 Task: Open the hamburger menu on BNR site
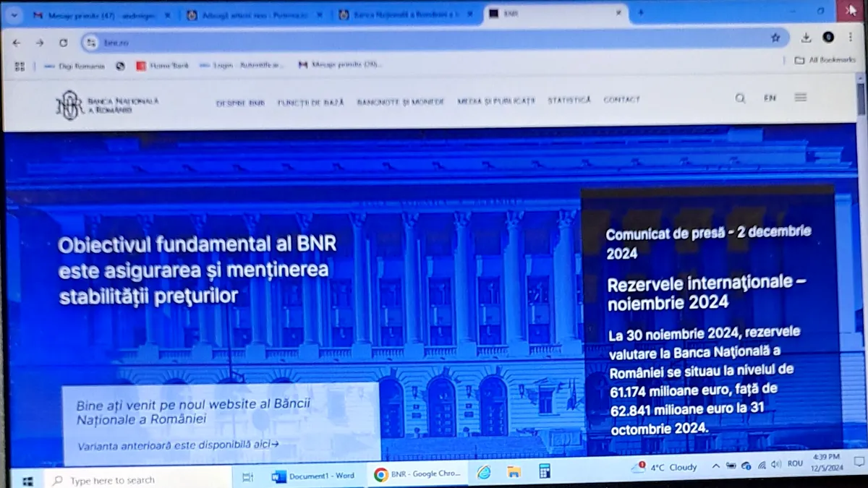click(801, 97)
